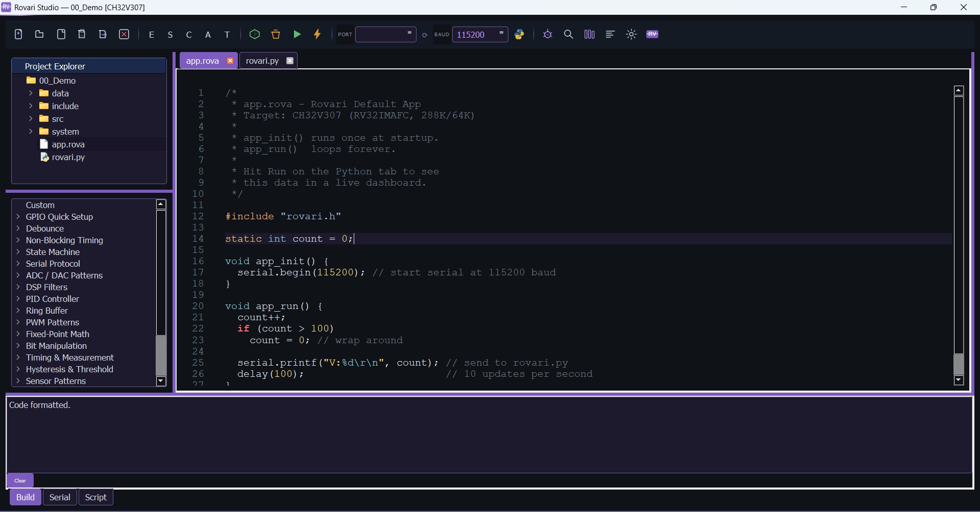This screenshot has height=512, width=980.
Task: Switch to the Serial output tab
Action: (x=60, y=497)
